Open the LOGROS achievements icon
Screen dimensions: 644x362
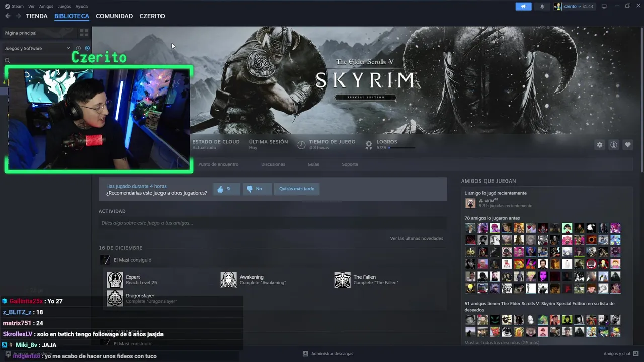point(369,145)
